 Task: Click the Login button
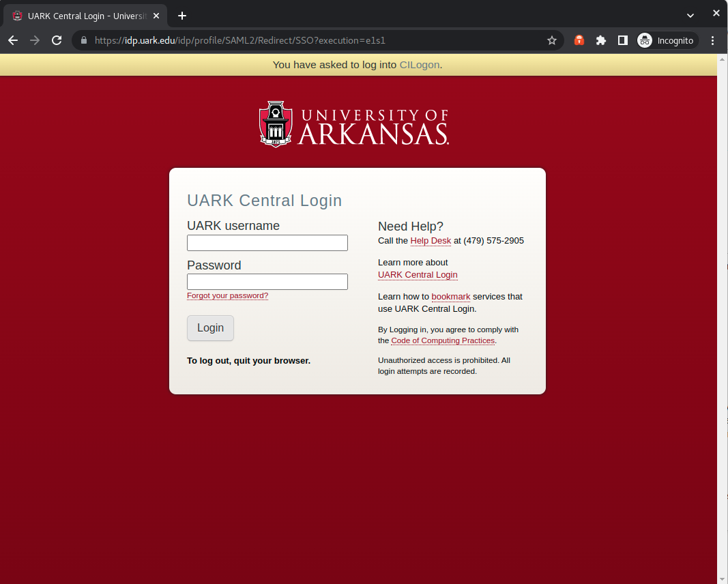click(x=210, y=328)
